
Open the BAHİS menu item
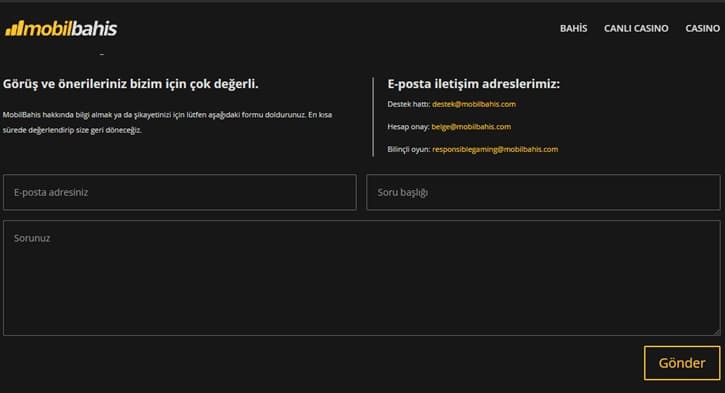point(573,28)
